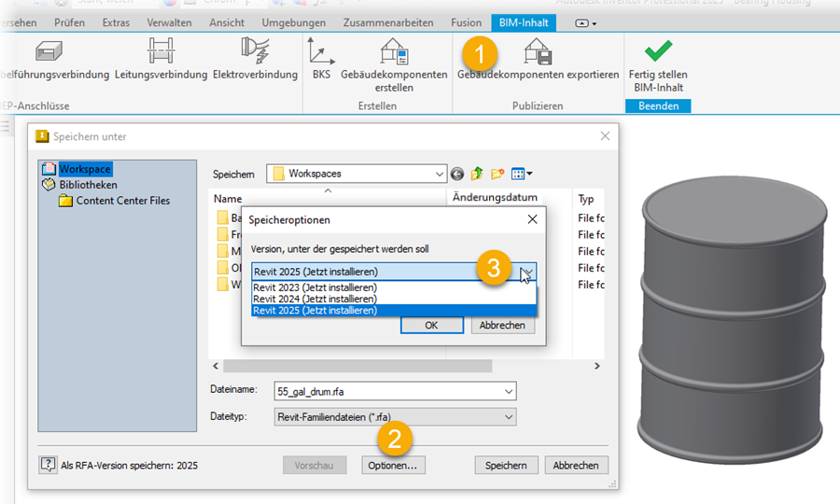Screen dimensions: 840x504
Task: Click the left scroll arrow of file list
Action: click(216, 367)
